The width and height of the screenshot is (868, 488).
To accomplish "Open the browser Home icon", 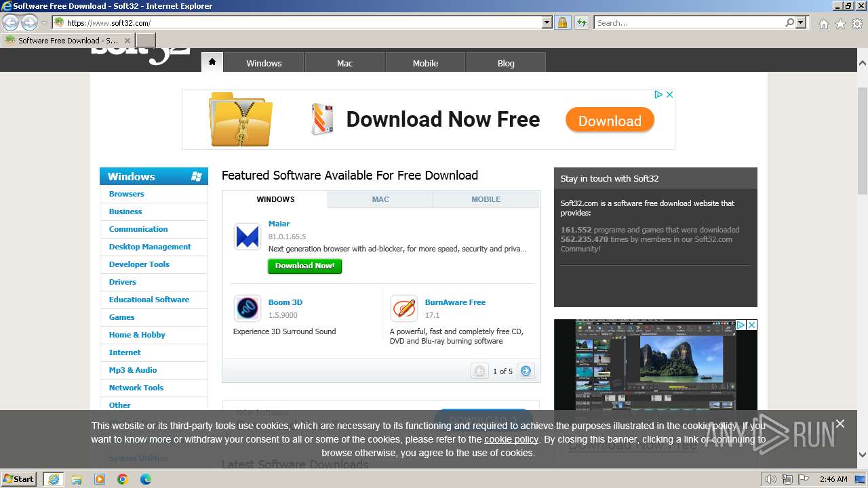I will [x=823, y=24].
